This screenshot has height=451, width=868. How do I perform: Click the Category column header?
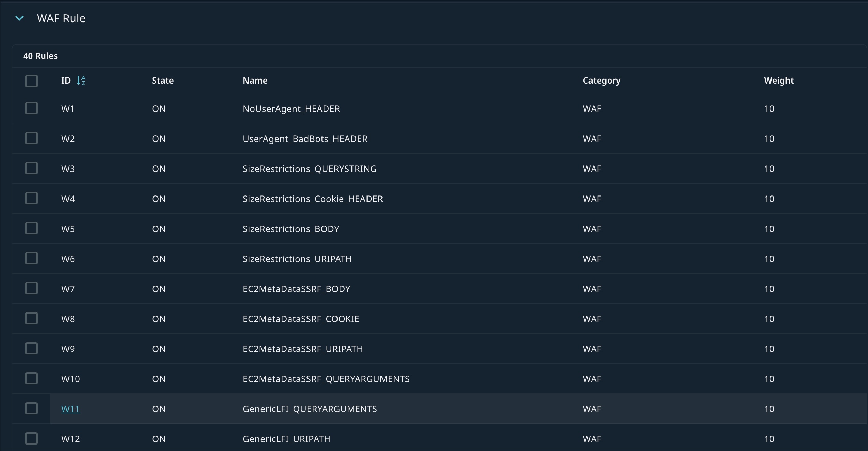(601, 81)
